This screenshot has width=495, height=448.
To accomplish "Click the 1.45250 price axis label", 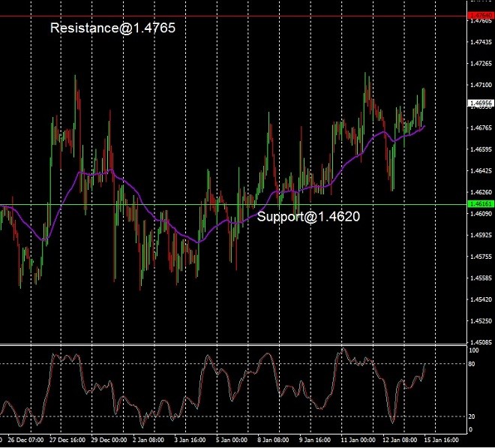I will pyautogui.click(x=481, y=320).
